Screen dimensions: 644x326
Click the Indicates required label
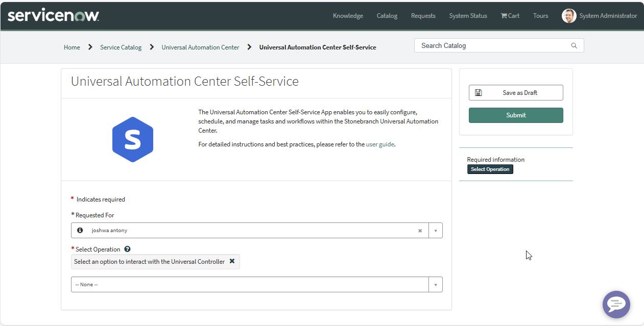101,199
